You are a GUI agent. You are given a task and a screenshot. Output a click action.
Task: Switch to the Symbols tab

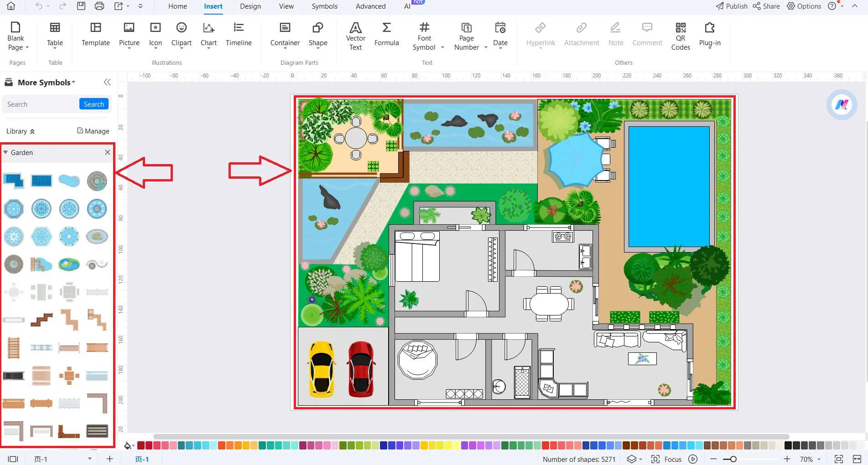click(x=325, y=6)
